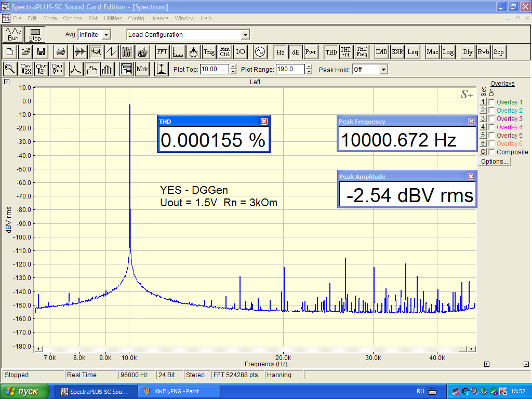532x399 pixels.
Task: Enable the Overlay 6 checkbox
Action: click(491, 143)
